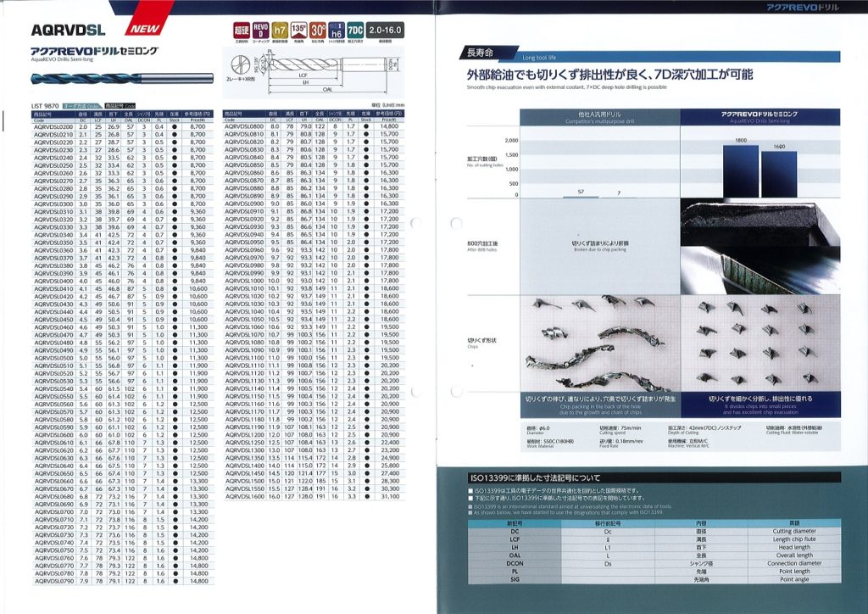Click the red 超硬 carbide material badge
Viewport: 868px width, 614px height.
coord(242,30)
